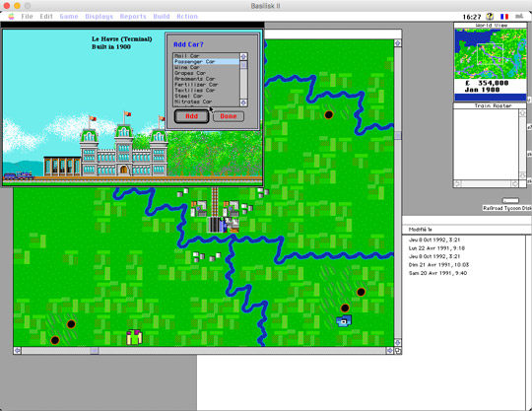Screen dimensions: 532x411
Task: Click the locomotive at the station platform
Action: [19, 175]
